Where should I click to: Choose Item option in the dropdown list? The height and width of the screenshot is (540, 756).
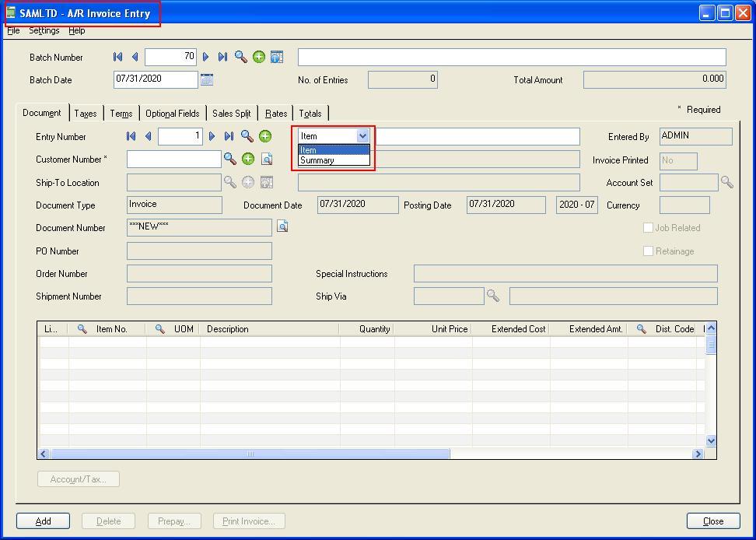(309, 150)
